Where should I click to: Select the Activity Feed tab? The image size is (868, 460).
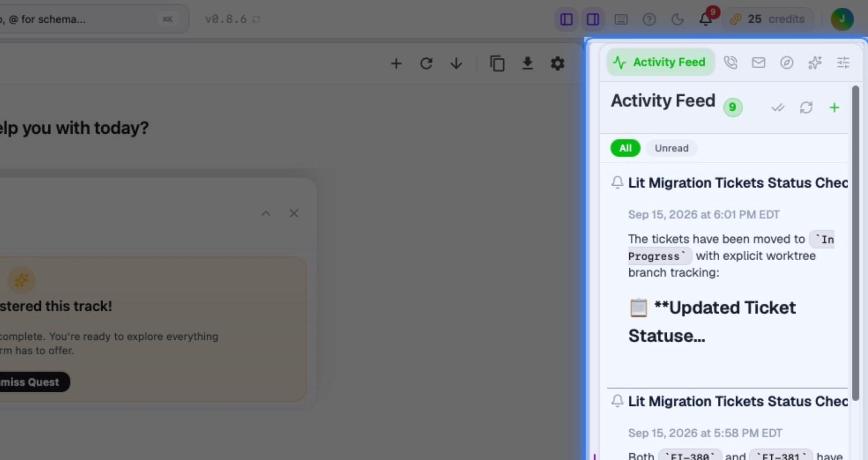tap(660, 62)
